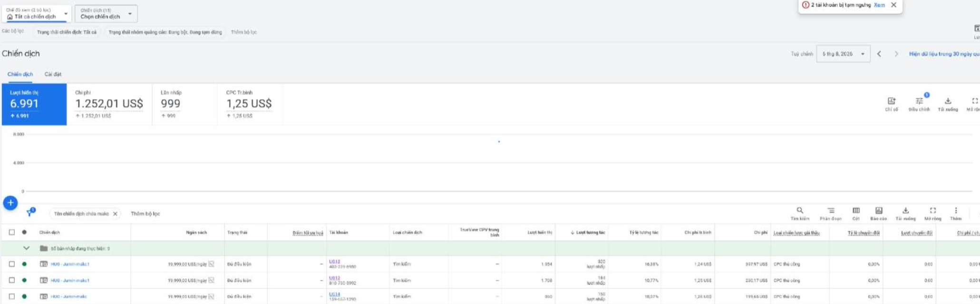980x304 pixels.
Task: Click Loại chiến lược giá thầu column header
Action: pyautogui.click(x=796, y=233)
